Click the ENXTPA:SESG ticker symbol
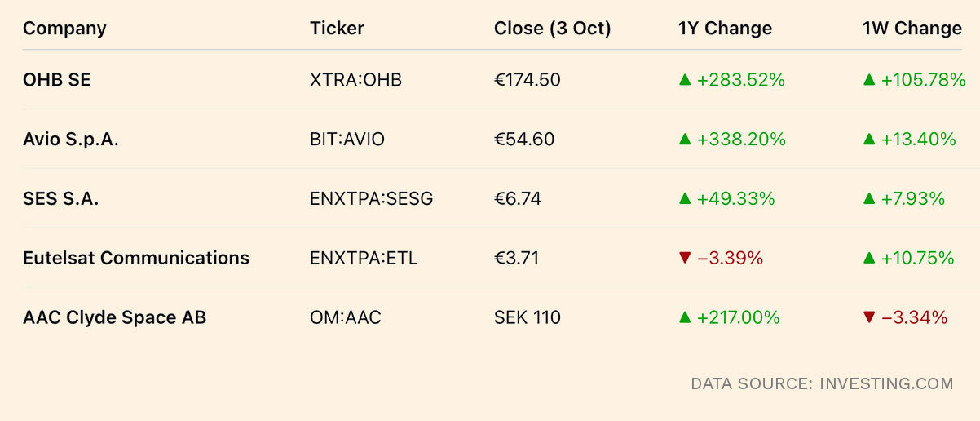The width and height of the screenshot is (980, 421). pos(371,199)
